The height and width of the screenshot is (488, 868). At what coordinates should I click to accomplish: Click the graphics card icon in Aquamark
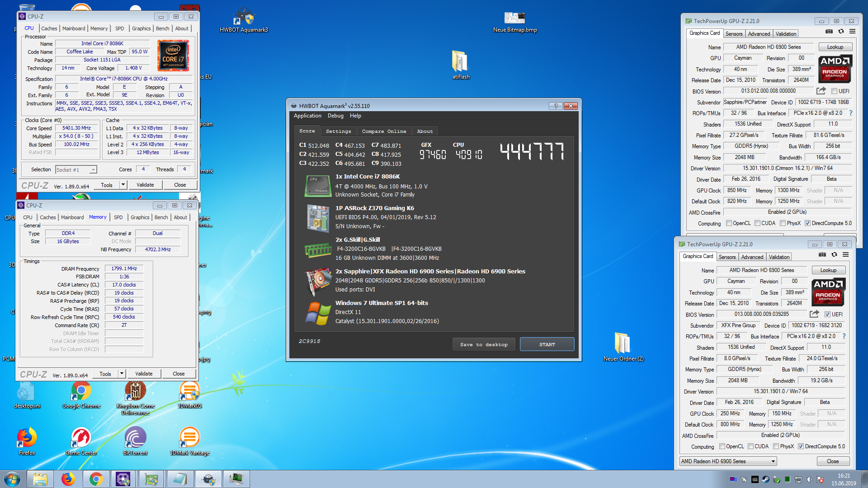click(x=318, y=281)
